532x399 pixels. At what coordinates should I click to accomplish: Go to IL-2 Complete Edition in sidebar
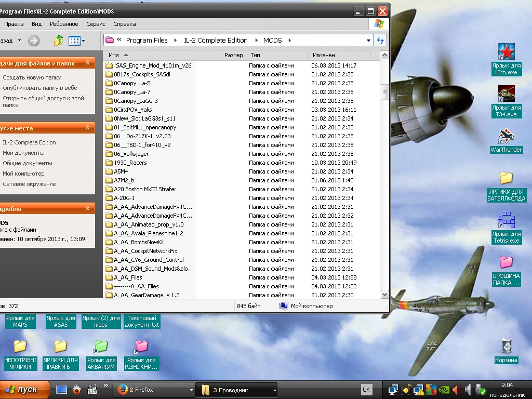tap(30, 142)
